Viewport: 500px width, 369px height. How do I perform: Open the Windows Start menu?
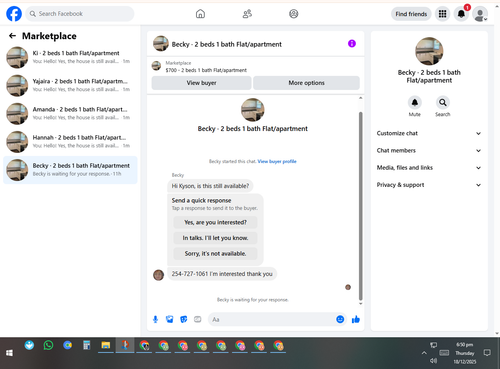[9, 353]
